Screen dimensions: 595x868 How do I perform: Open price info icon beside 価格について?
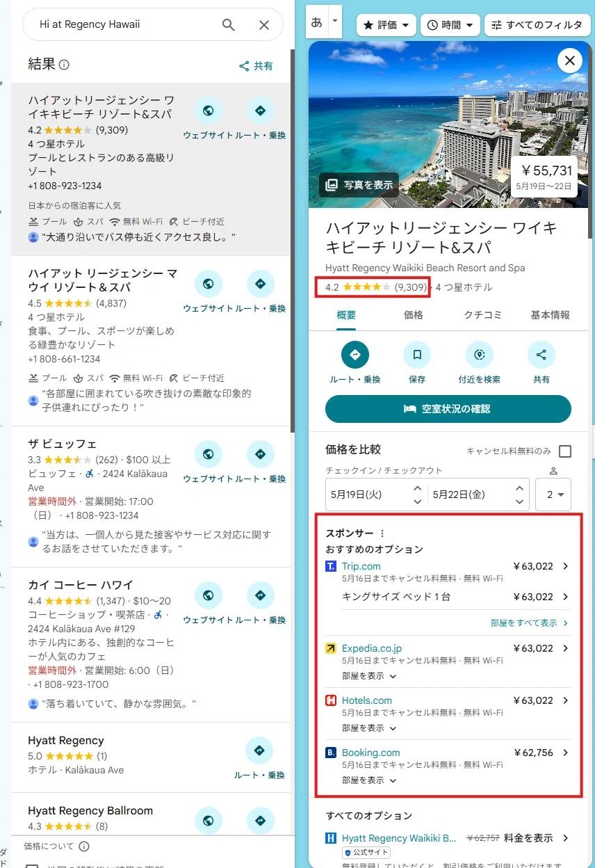pyautogui.click(x=84, y=846)
